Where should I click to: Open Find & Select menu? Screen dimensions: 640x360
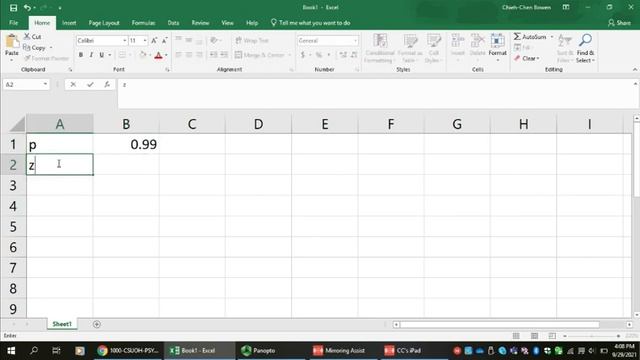click(585, 49)
